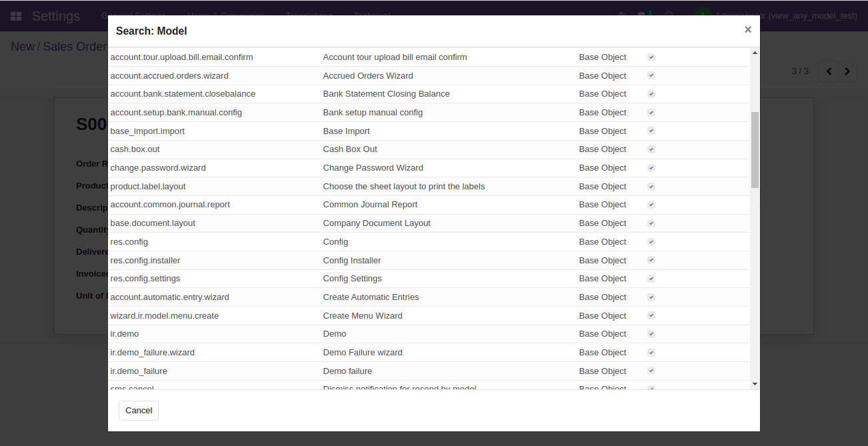Click the New breadcrumb link
Viewport: 868px width, 446px height.
point(23,47)
